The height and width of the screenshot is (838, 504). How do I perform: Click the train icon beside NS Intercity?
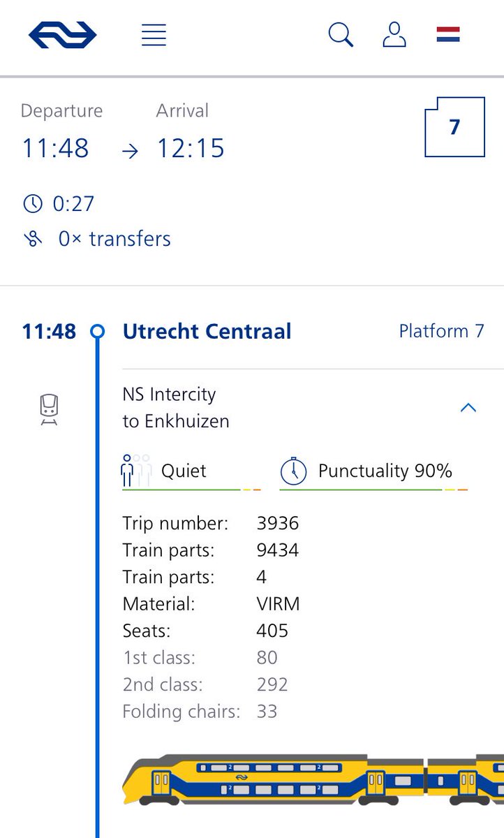tap(49, 409)
